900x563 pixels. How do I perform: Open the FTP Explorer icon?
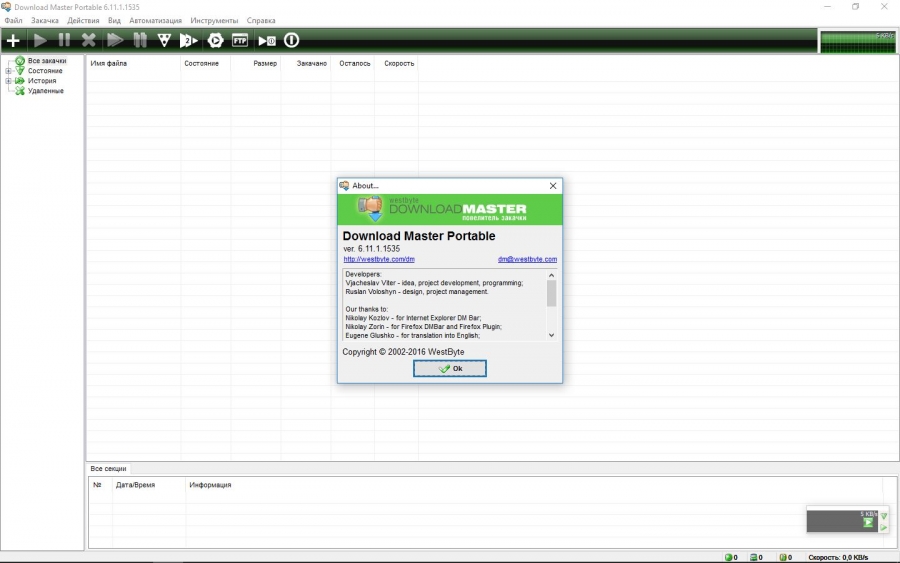(x=240, y=41)
